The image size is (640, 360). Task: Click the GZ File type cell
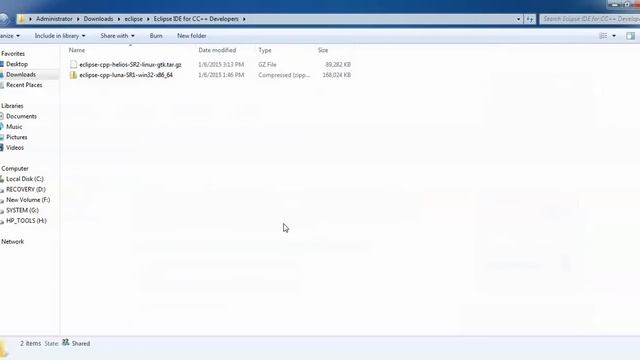tap(267, 64)
